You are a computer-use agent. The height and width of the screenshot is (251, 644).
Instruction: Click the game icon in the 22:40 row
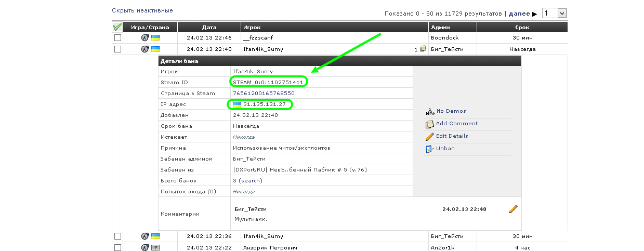point(145,49)
